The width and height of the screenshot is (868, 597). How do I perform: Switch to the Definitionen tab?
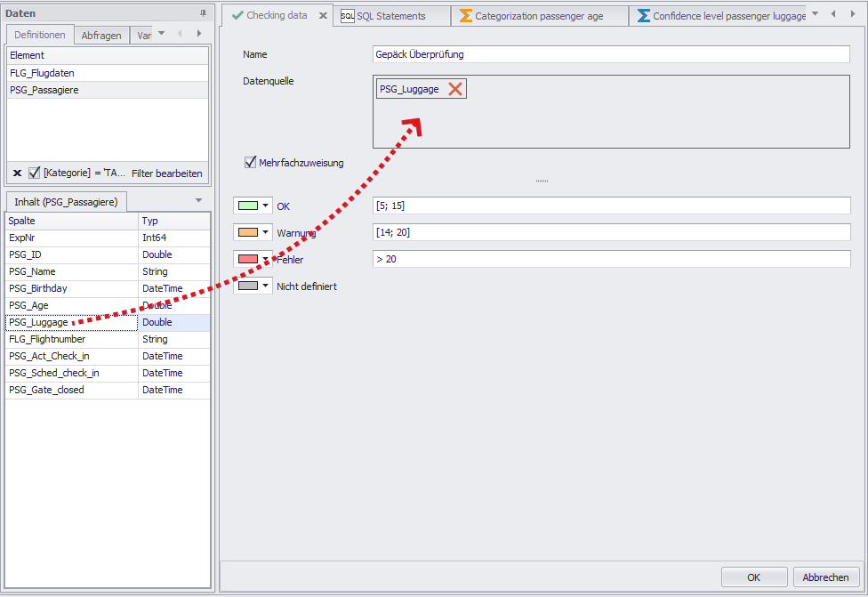coord(40,35)
